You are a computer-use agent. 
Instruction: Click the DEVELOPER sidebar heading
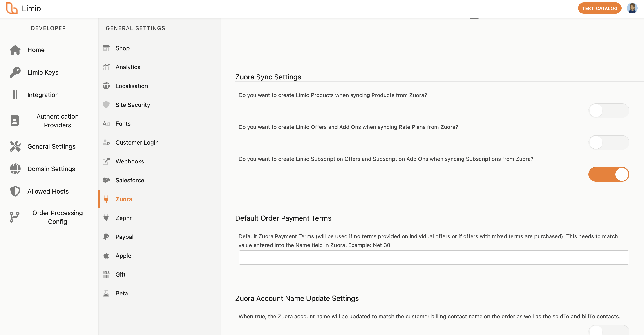point(49,28)
